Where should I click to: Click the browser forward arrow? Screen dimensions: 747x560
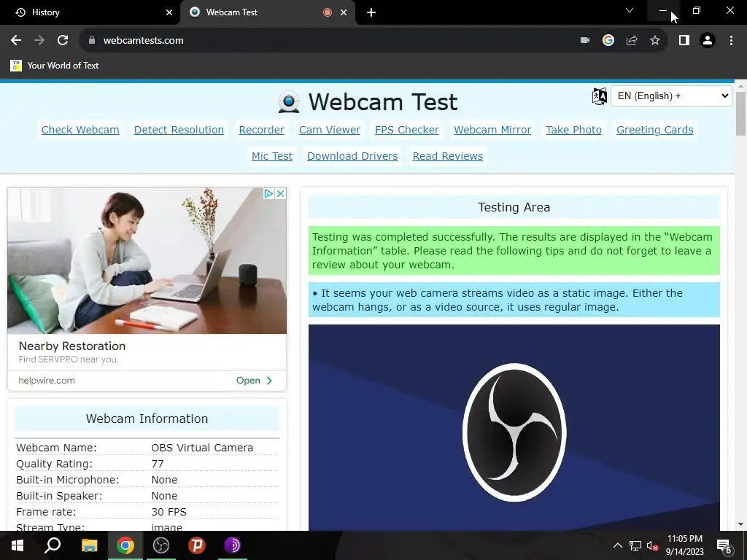[39, 41]
